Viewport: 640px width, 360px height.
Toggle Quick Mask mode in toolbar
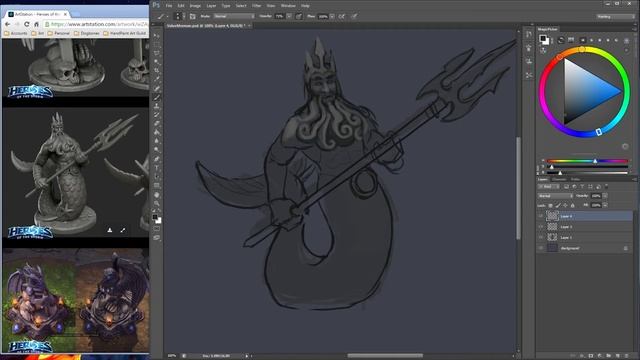coord(157,229)
